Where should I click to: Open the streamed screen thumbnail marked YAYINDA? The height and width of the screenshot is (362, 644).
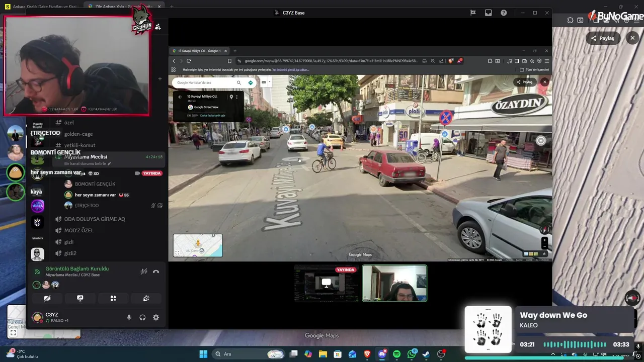(x=326, y=283)
